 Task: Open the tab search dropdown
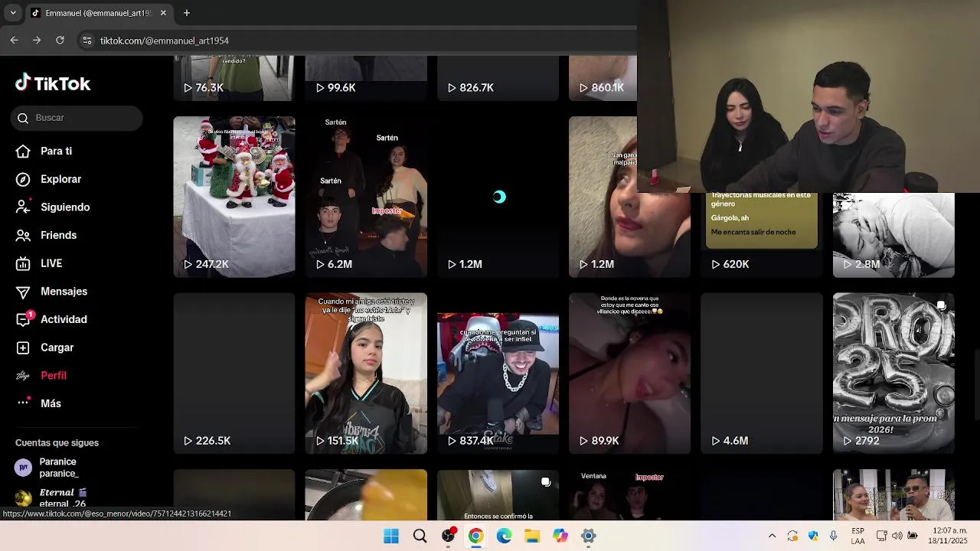13,13
